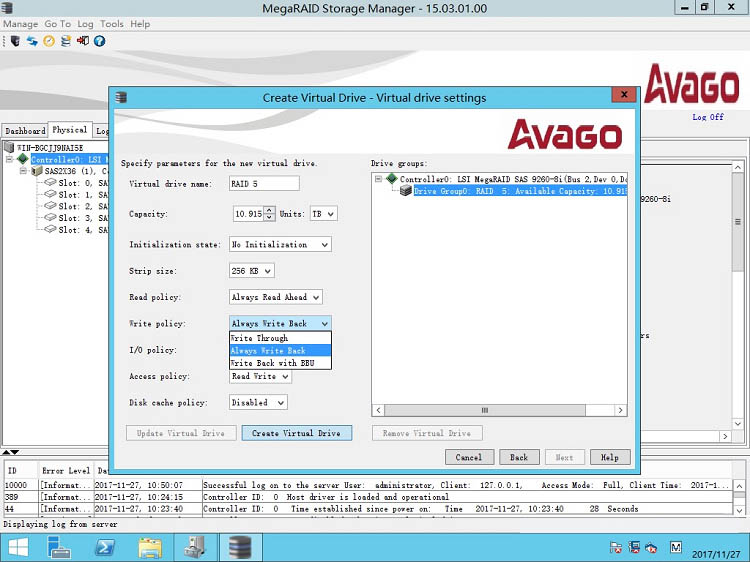750x562 pixels.
Task: Click the create virtual drive toolbar icon
Action: coord(66,41)
